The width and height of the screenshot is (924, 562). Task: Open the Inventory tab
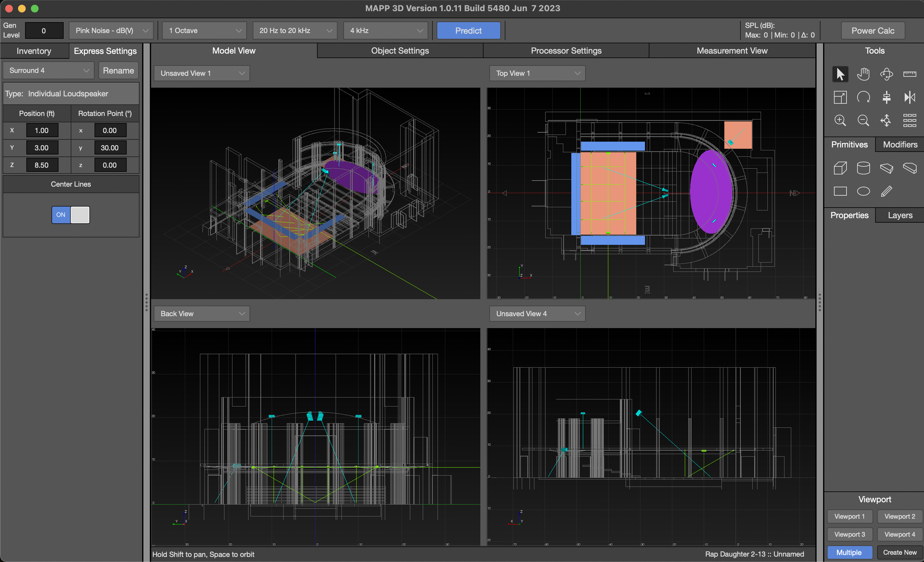click(34, 51)
